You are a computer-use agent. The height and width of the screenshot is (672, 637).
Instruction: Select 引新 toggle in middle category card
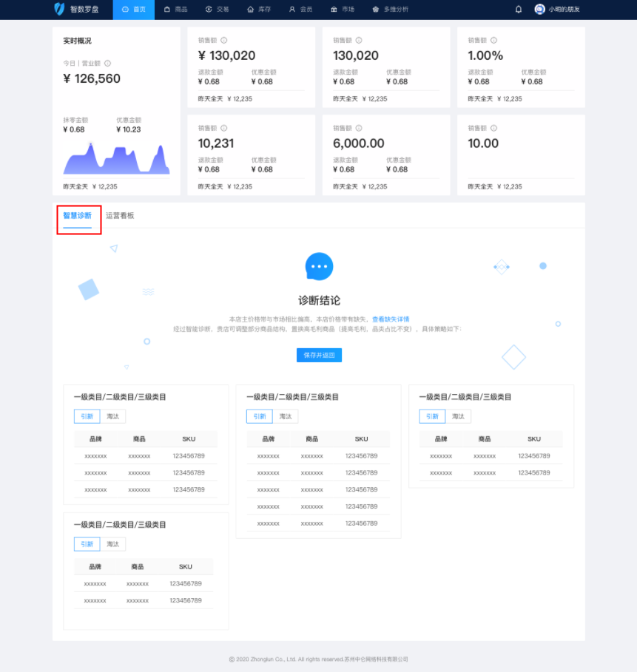point(259,416)
